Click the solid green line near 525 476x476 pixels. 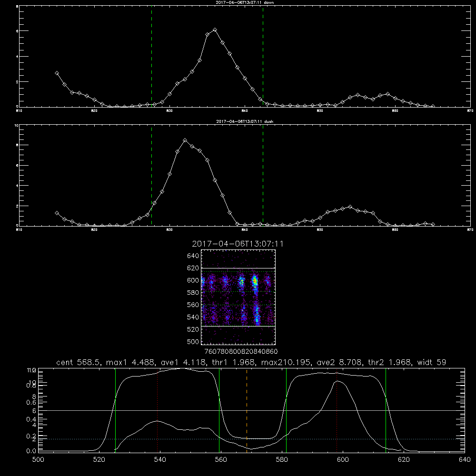tap(115, 410)
